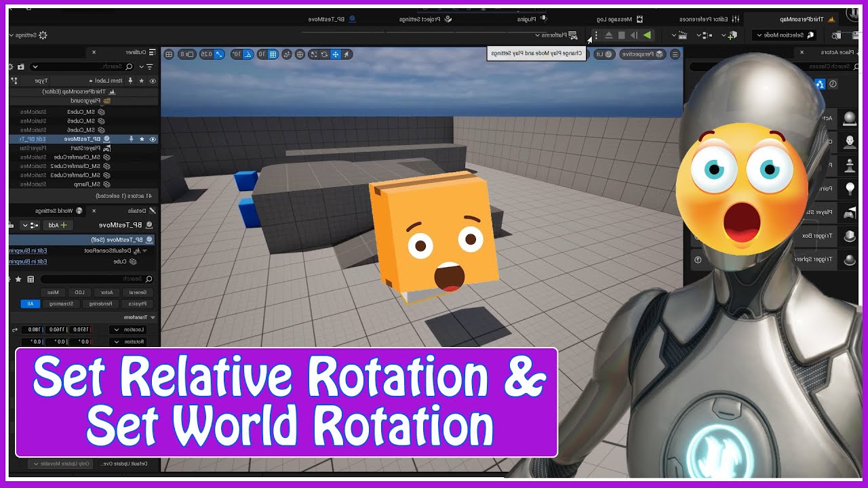The width and height of the screenshot is (868, 488).
Task: Click the Stop square button in the toolbar
Action: 621,35
